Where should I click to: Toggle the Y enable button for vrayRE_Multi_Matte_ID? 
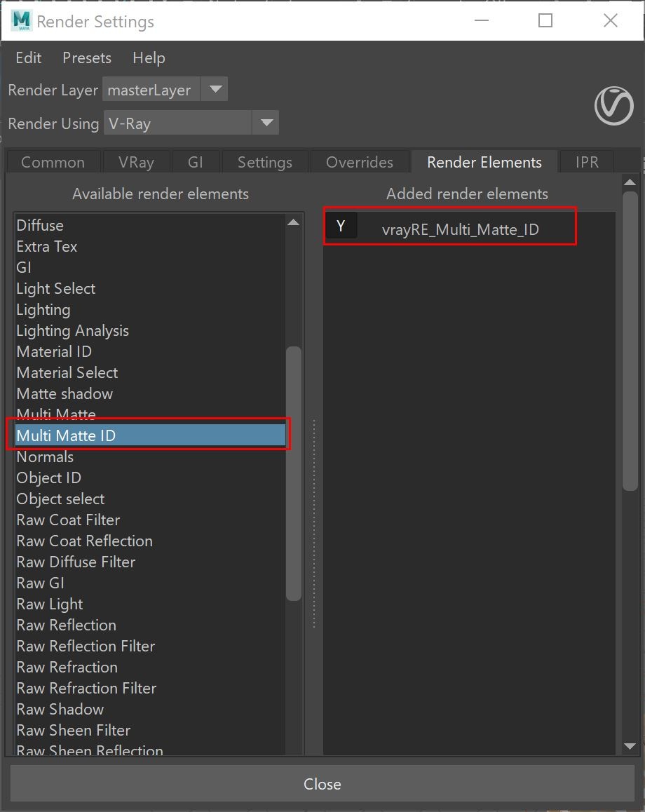click(341, 226)
